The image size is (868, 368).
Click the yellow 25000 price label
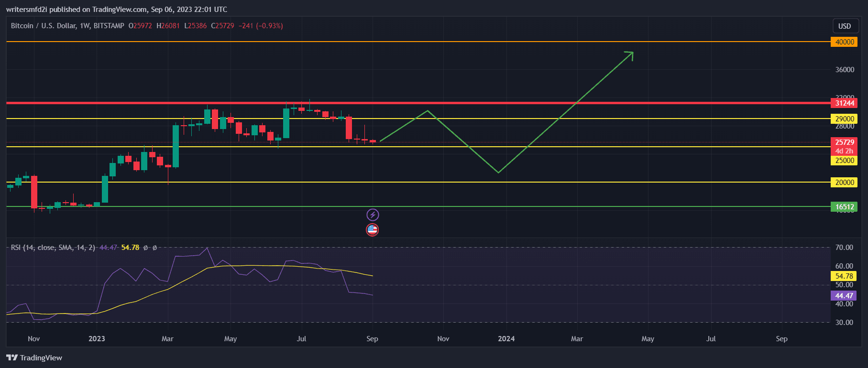click(x=844, y=161)
